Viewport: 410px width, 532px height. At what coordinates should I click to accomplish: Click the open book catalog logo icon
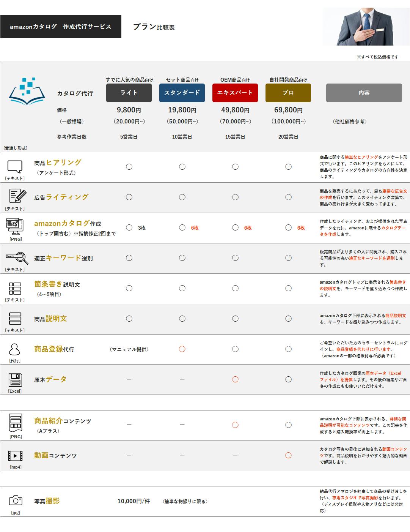[x=27, y=92]
